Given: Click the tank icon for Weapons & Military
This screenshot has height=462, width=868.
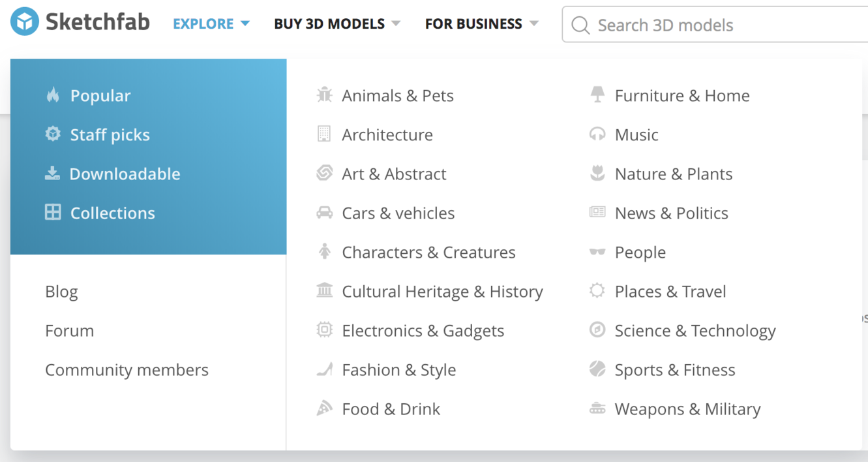Looking at the screenshot, I should pos(597,408).
